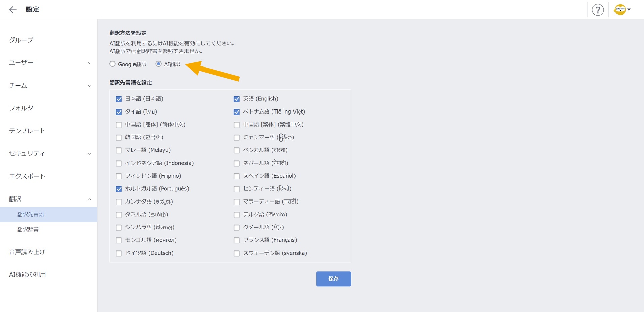This screenshot has height=312, width=644.
Task: Open the 翻訳辞書 submenu item
Action: 28,229
